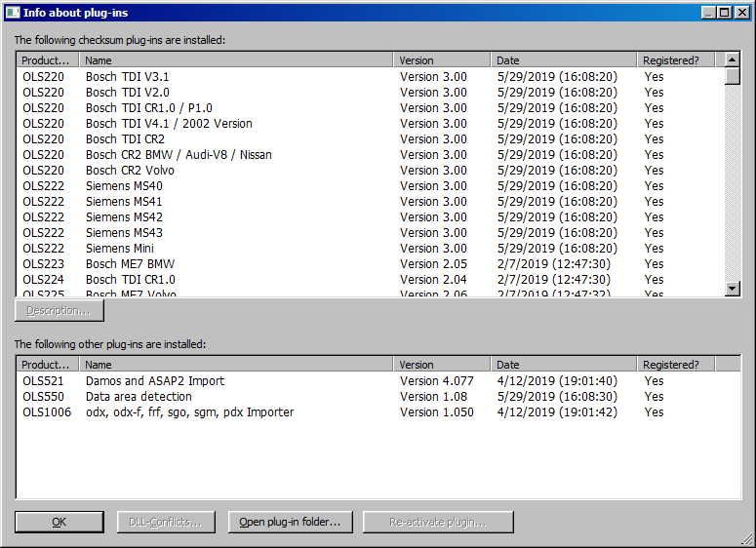Select the Bosch ME7 BMW row
Screen dimensions: 756x548
coord(371,263)
